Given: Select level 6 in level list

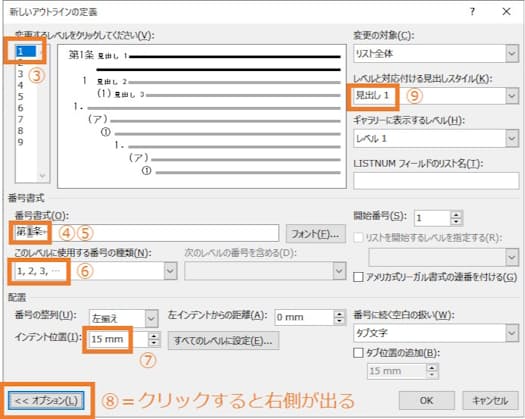Looking at the screenshot, I should (21, 108).
